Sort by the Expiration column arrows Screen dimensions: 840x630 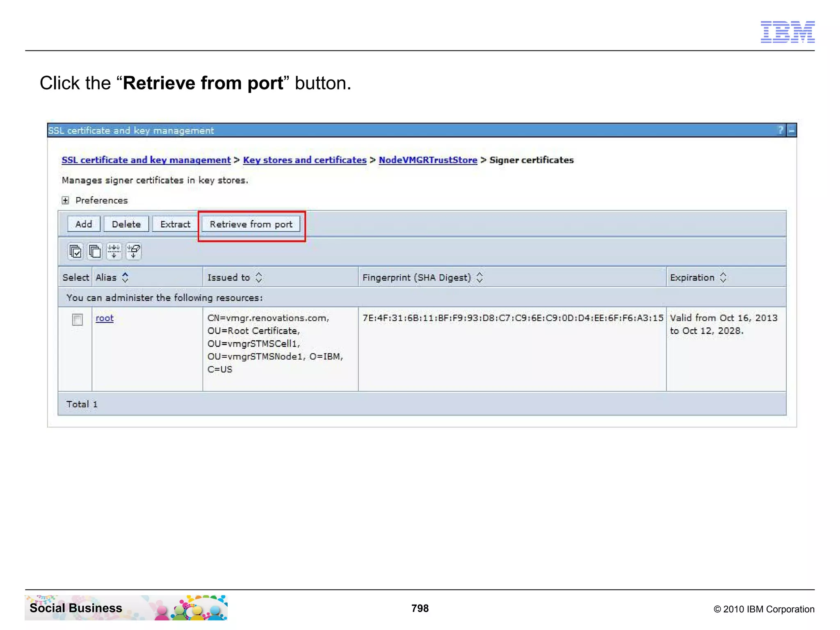(x=723, y=277)
